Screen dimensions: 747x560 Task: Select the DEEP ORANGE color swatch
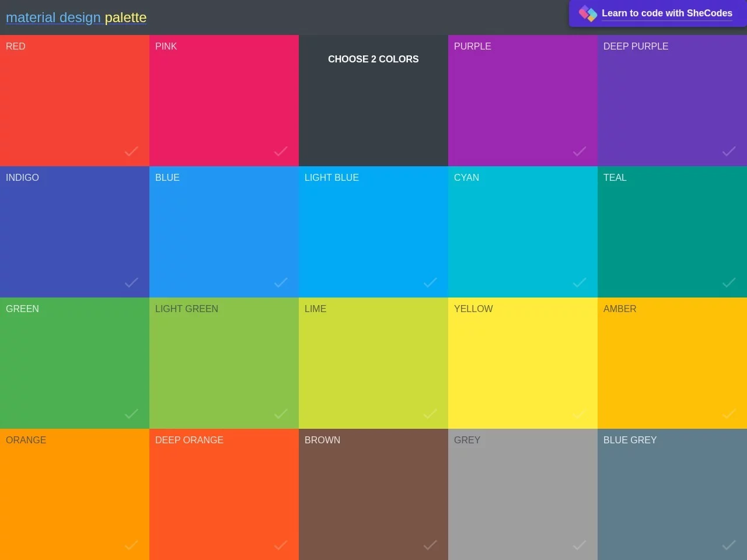[x=224, y=494]
